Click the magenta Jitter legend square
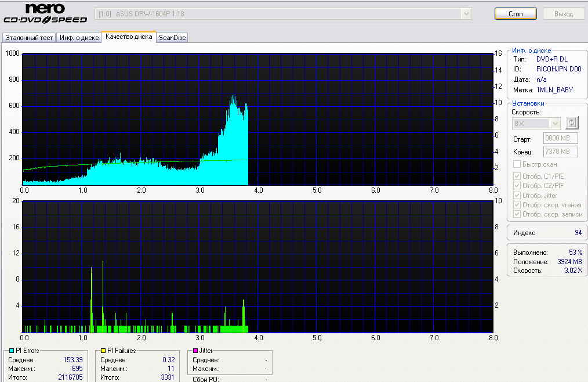This screenshot has width=588, height=382. pos(195,351)
